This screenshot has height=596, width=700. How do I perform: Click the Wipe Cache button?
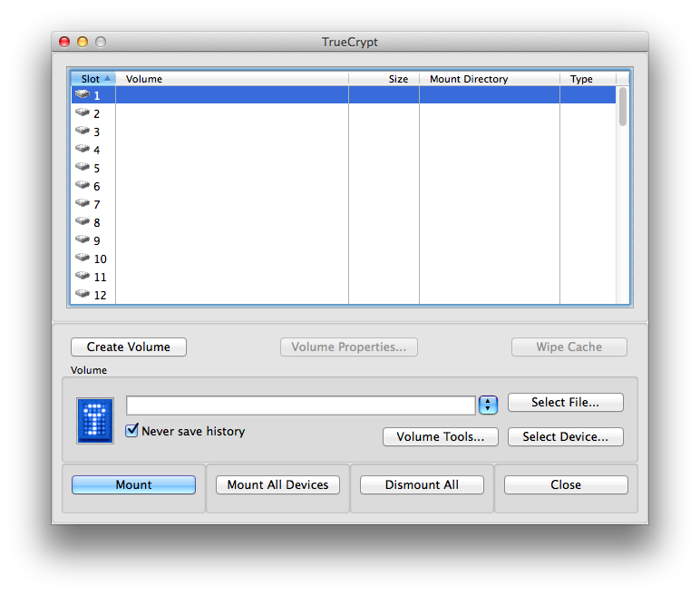(569, 347)
